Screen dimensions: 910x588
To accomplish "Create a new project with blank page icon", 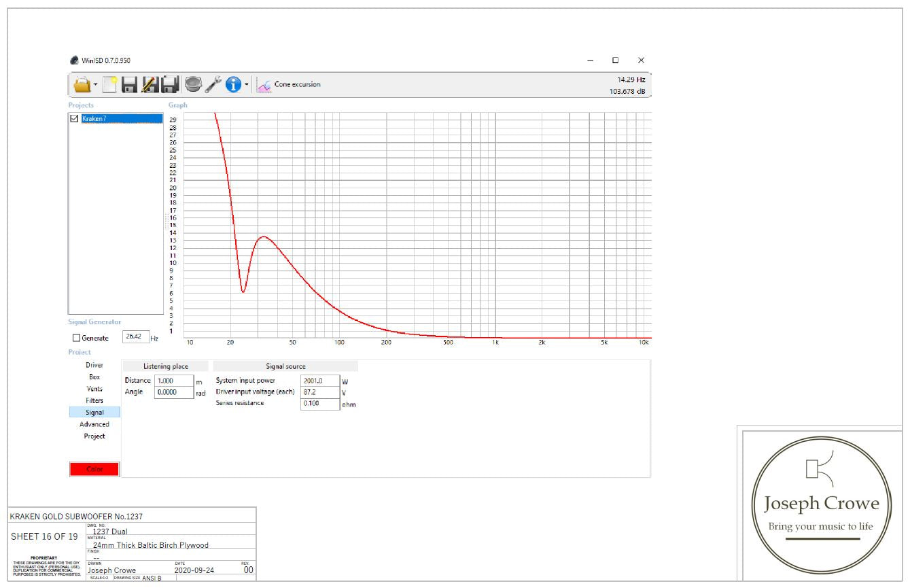I will 111,84.
